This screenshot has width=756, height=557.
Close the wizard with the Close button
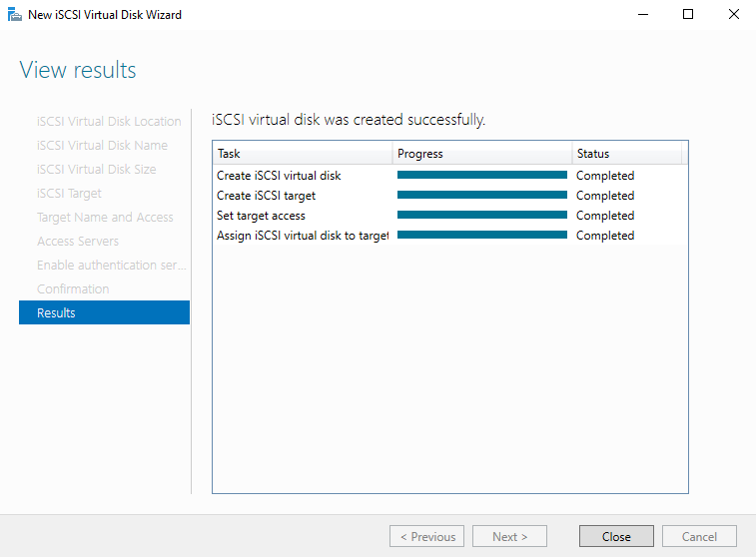click(616, 536)
